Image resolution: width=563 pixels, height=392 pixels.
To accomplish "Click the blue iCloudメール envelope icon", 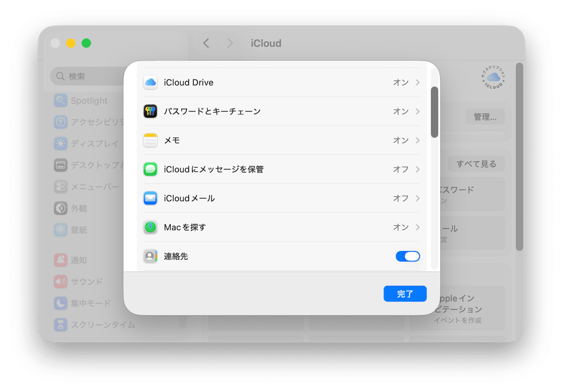I will pyautogui.click(x=150, y=198).
